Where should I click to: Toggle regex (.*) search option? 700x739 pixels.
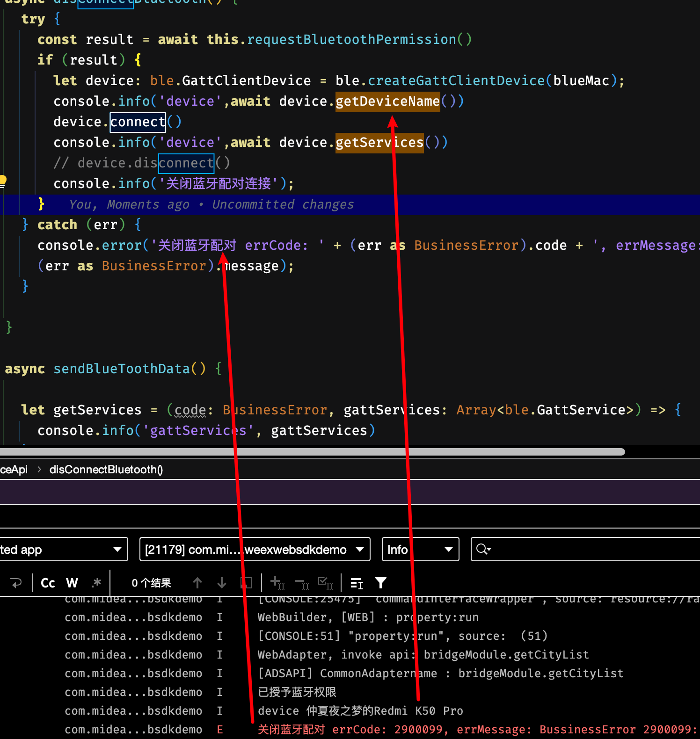97,583
